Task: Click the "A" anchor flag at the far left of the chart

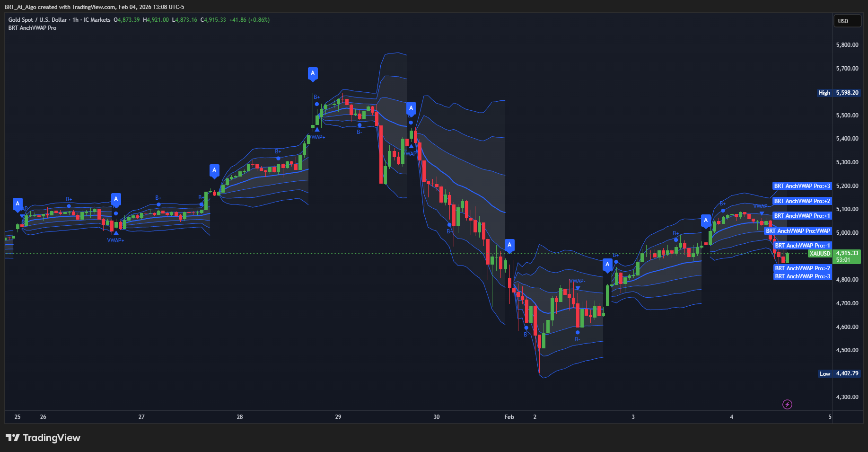Action: click(18, 203)
